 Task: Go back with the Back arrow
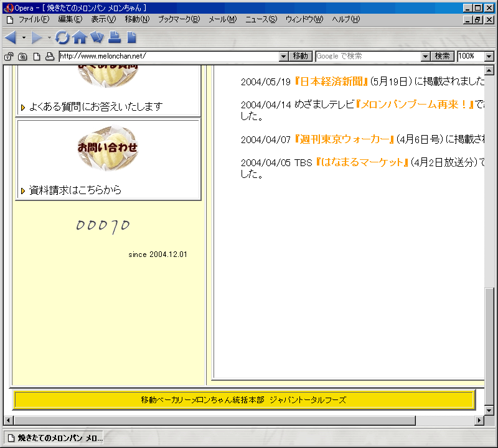click(11, 37)
